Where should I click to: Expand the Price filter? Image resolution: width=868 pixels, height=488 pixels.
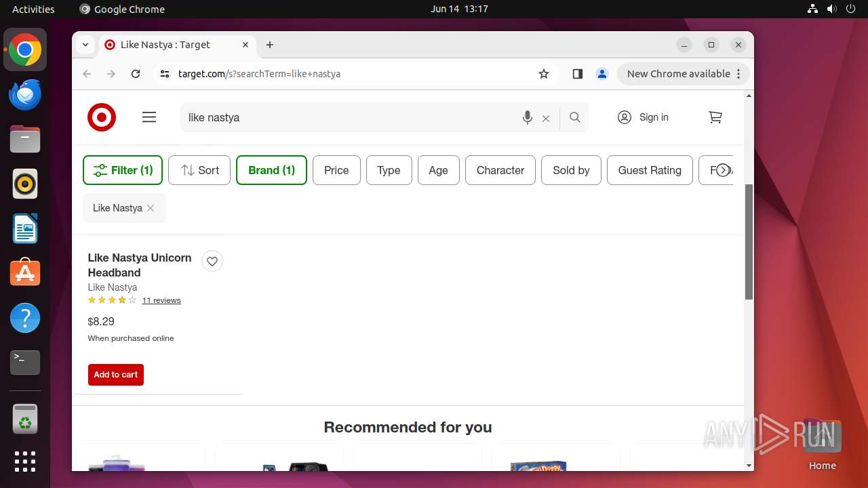pos(336,170)
